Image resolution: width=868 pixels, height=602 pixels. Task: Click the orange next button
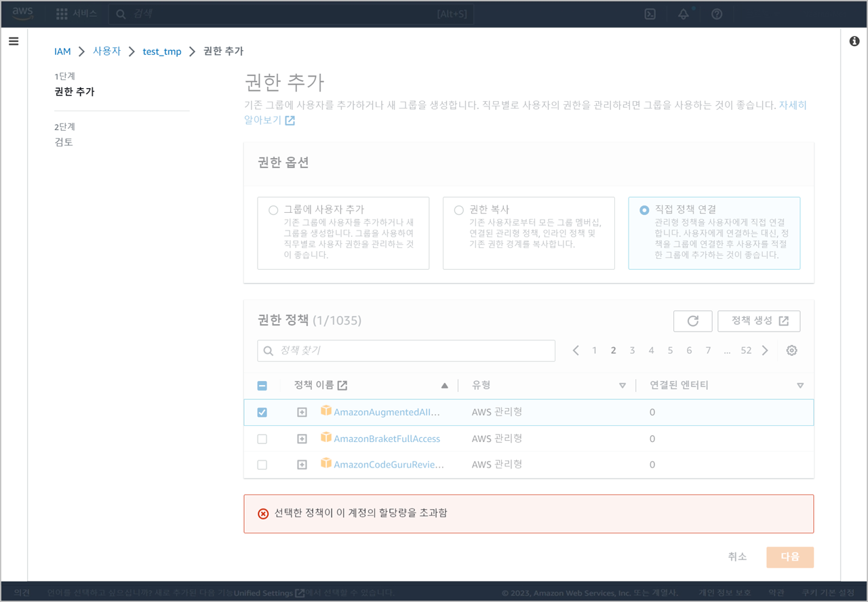790,557
